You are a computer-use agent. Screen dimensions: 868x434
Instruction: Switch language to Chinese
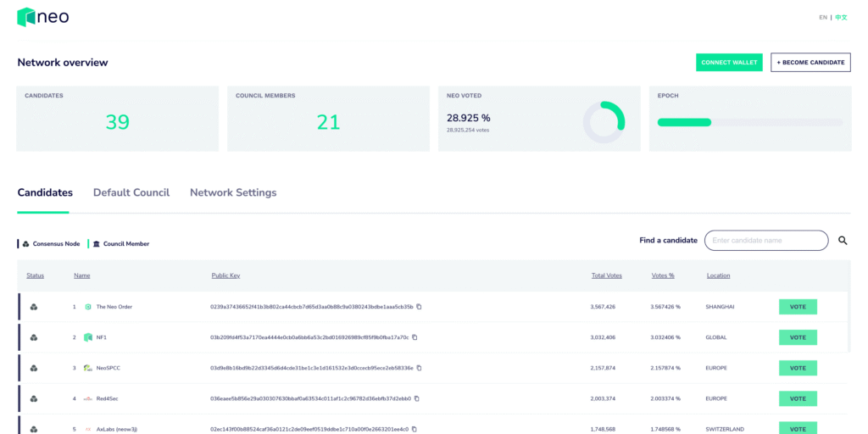[x=841, y=17]
